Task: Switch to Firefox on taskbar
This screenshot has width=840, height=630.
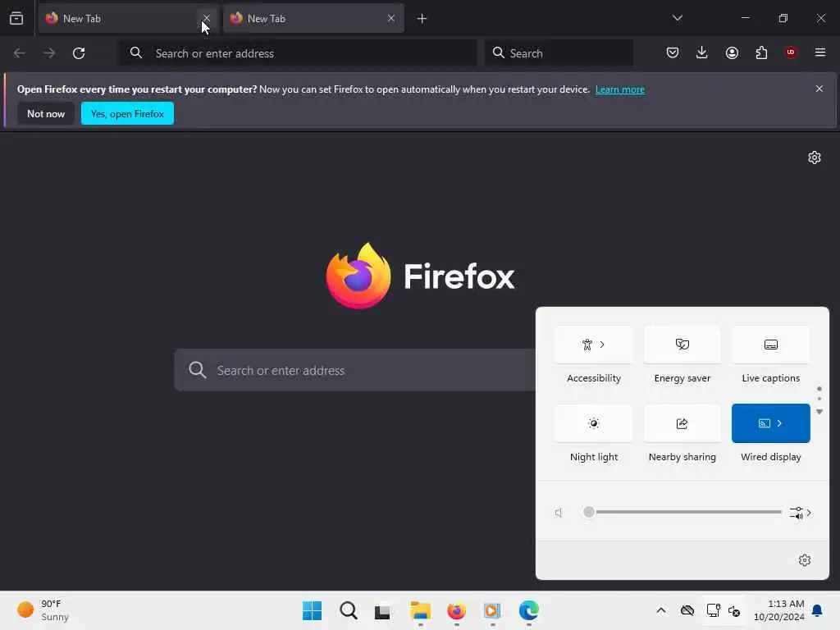Action: coord(456,610)
